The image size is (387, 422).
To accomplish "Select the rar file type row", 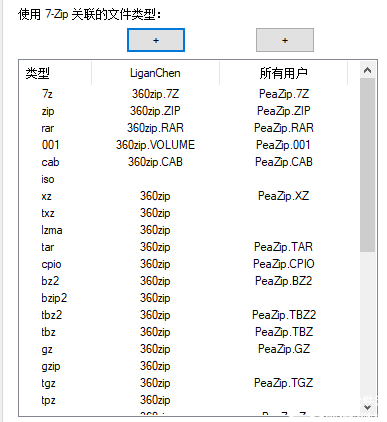I will click(189, 128).
